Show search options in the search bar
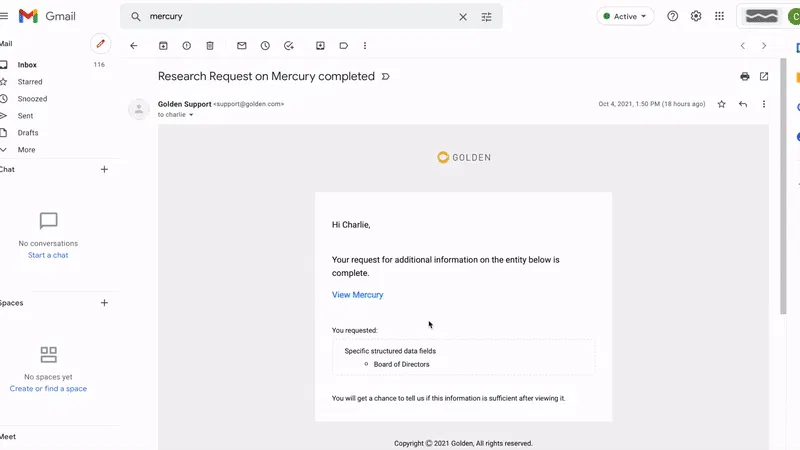Viewport: 800px width, 450px height. 487,17
